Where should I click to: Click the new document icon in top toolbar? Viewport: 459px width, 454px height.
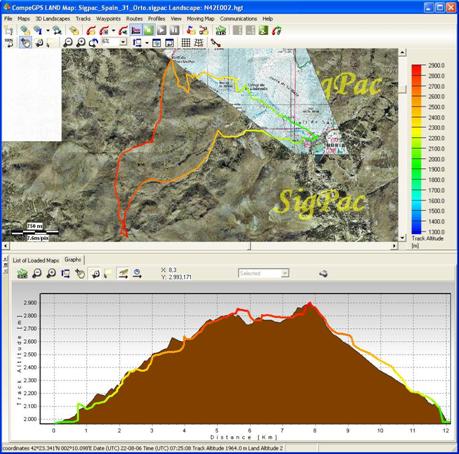coord(9,31)
